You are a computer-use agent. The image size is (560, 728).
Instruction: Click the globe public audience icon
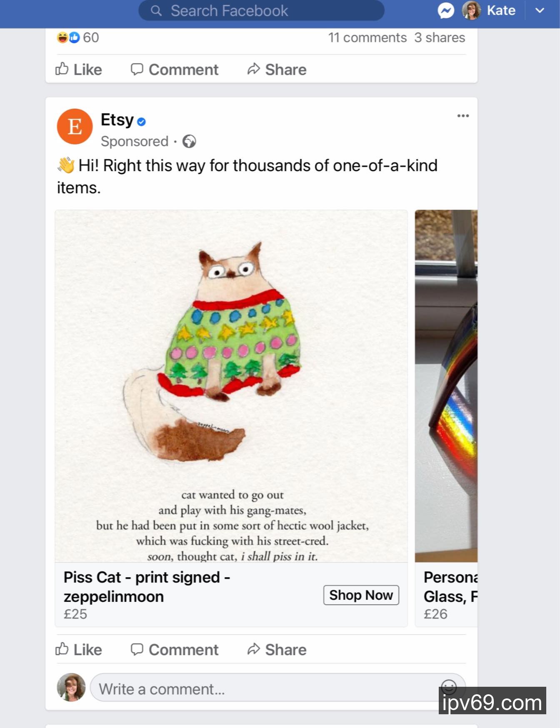pyautogui.click(x=189, y=142)
